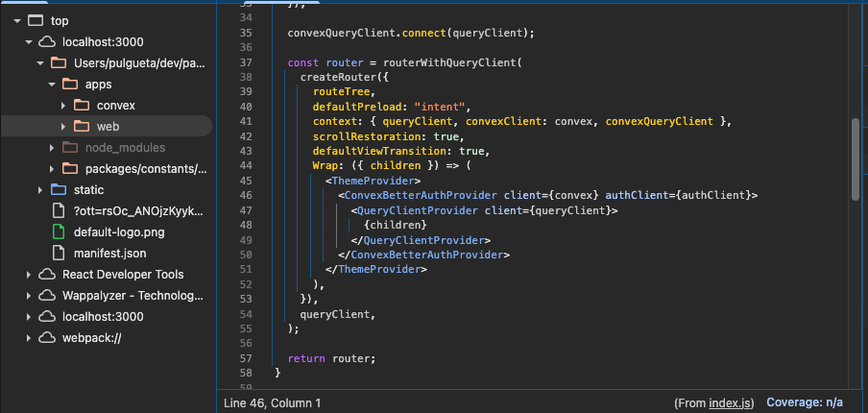Click the closing ConvexBetterAuthProvider tag
868x413 pixels.
424,255
